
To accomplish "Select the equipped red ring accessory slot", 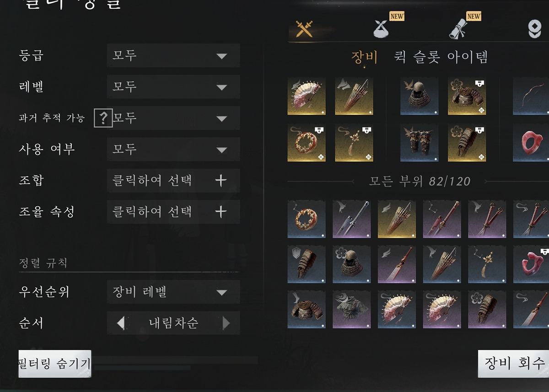I will (531, 143).
